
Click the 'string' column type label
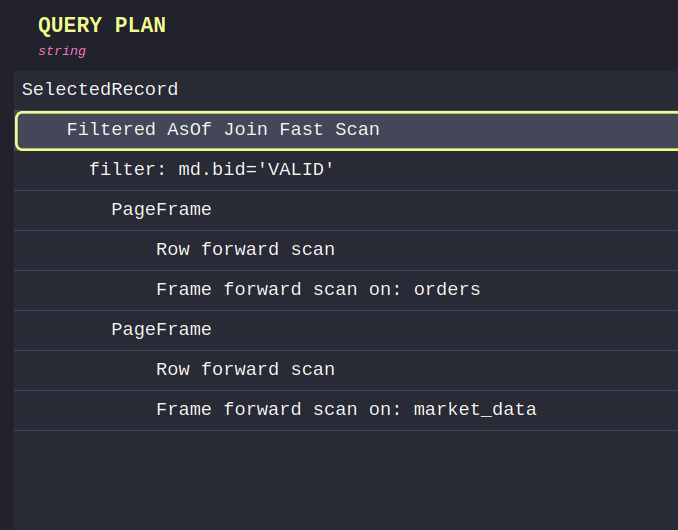click(62, 51)
